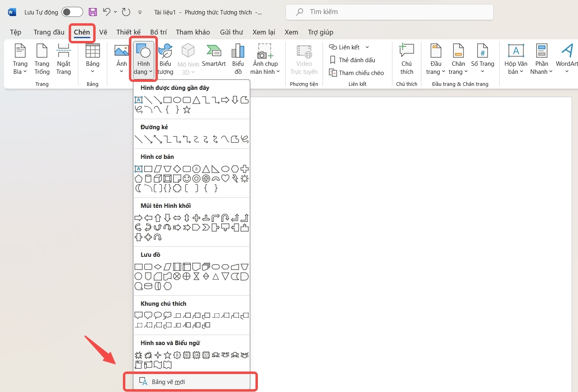This screenshot has width=578, height=392.
Task: Insert a Trang Trống blank page
Action: pyautogui.click(x=42, y=59)
